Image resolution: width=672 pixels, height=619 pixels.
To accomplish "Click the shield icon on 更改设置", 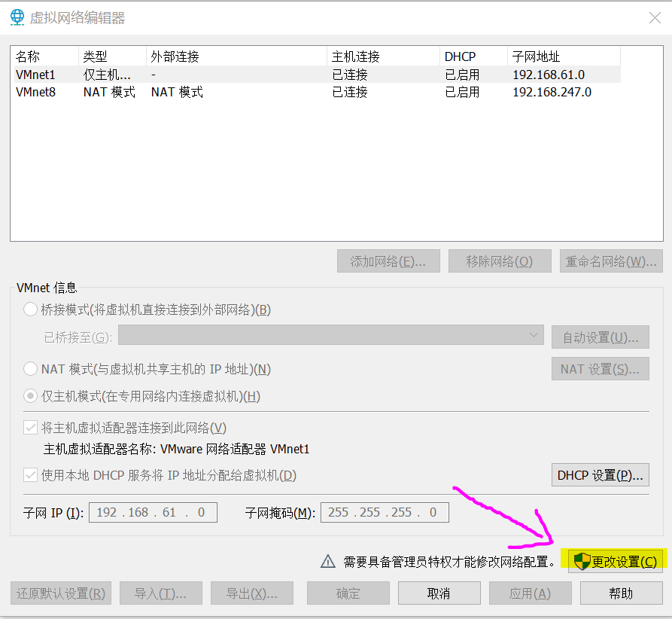I will (582, 561).
